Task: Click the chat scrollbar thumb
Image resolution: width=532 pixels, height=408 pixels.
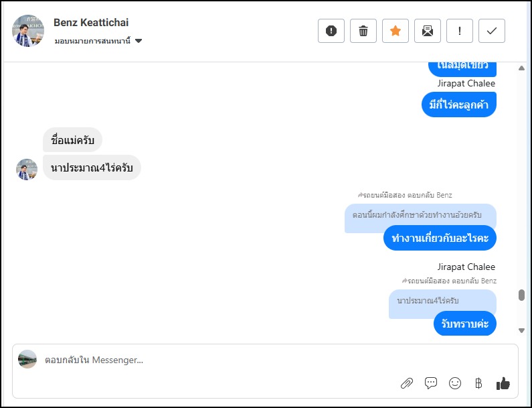Action: tap(521, 295)
